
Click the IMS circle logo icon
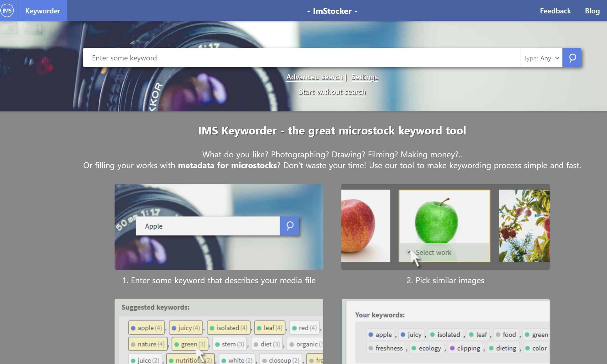(x=7, y=11)
